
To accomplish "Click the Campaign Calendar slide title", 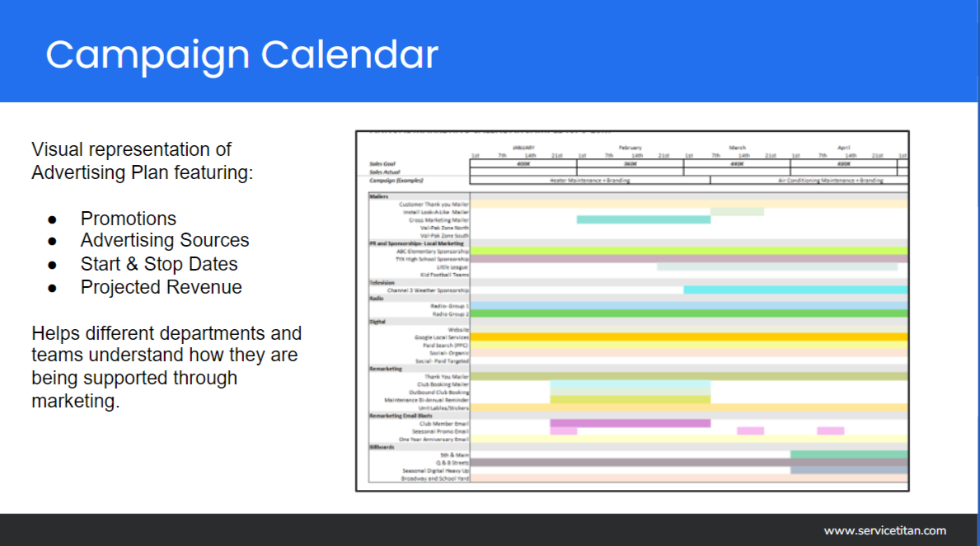I will click(x=241, y=54).
